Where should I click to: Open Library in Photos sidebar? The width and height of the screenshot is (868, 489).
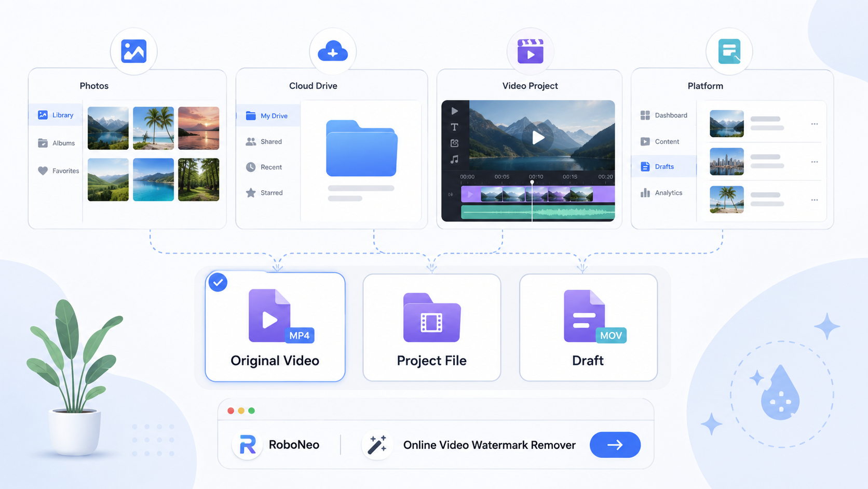(x=56, y=115)
